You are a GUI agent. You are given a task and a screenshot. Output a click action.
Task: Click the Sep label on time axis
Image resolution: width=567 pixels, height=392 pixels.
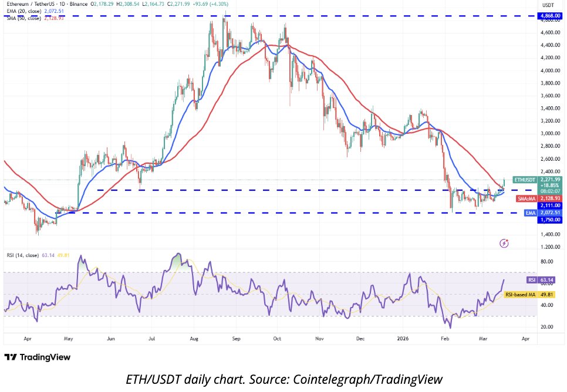point(236,339)
